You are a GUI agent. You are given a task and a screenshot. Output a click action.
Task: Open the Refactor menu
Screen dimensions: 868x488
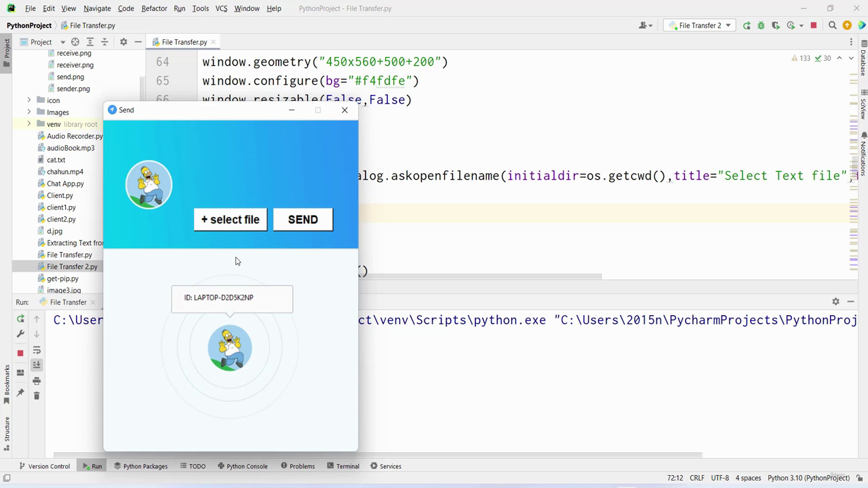pos(154,8)
